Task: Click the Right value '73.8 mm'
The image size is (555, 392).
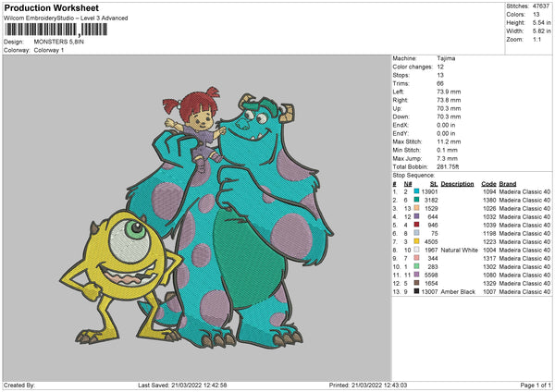Action: (449, 100)
